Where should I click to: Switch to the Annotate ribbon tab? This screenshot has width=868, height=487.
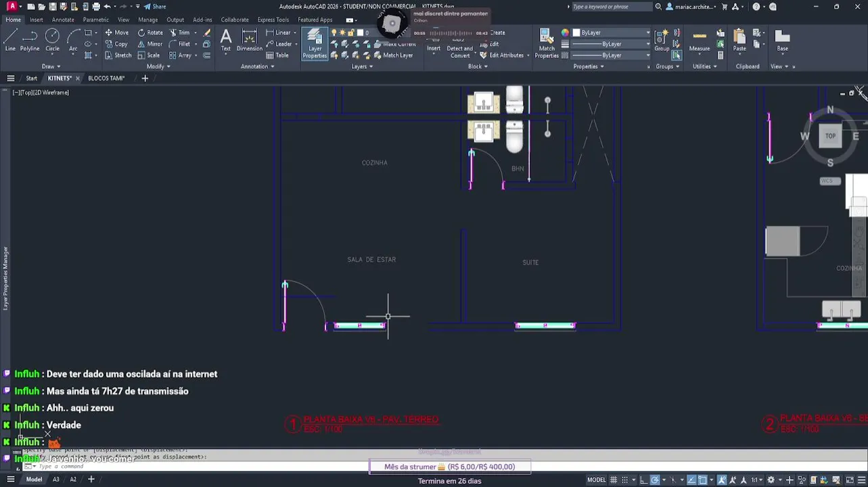63,20
